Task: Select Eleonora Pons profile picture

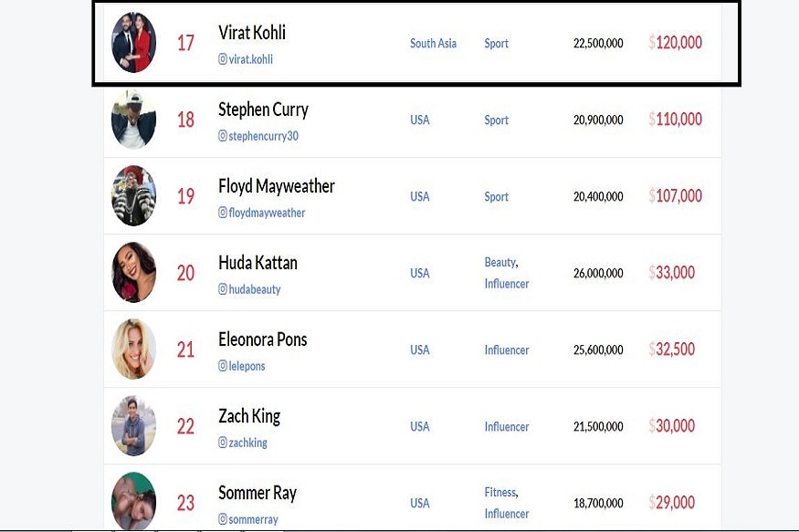Action: pyautogui.click(x=133, y=349)
